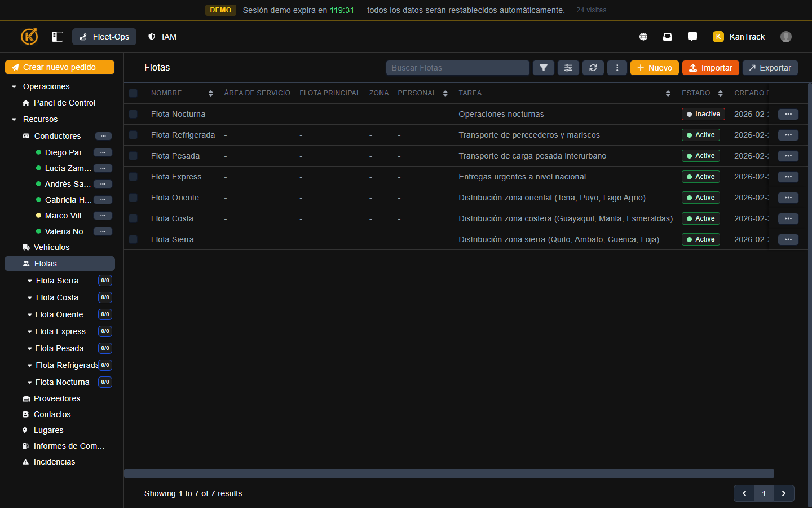Expand Flota Sierra in sidebar tree

pos(30,281)
